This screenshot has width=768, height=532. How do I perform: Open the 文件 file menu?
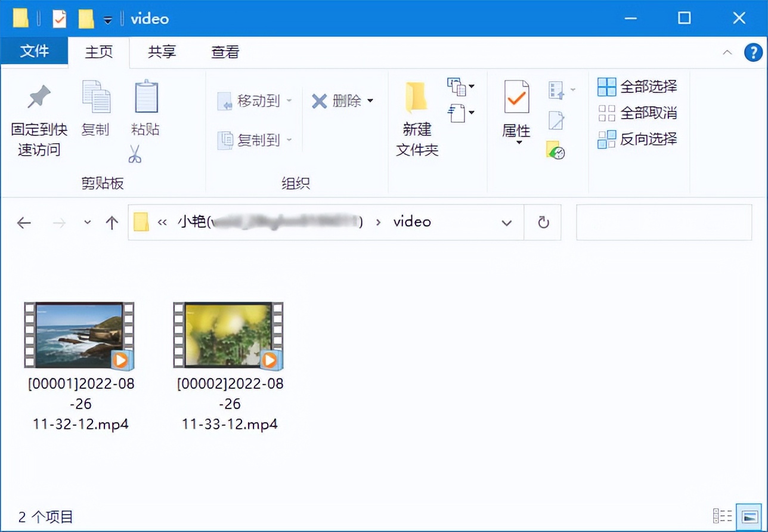click(x=34, y=51)
